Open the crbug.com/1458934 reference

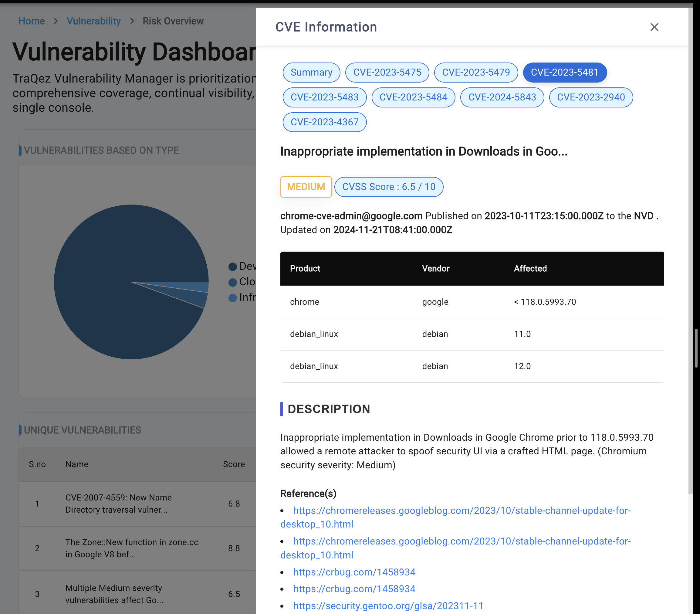(354, 572)
